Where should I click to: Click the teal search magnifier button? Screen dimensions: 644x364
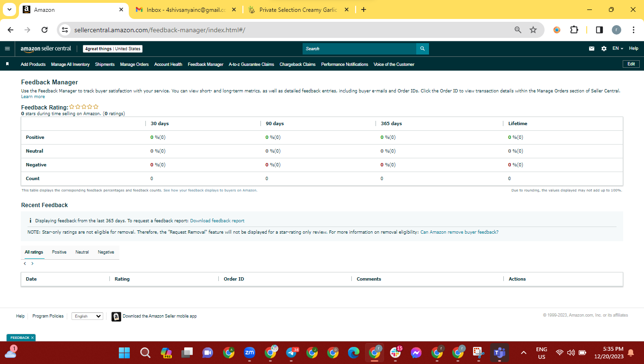422,48
